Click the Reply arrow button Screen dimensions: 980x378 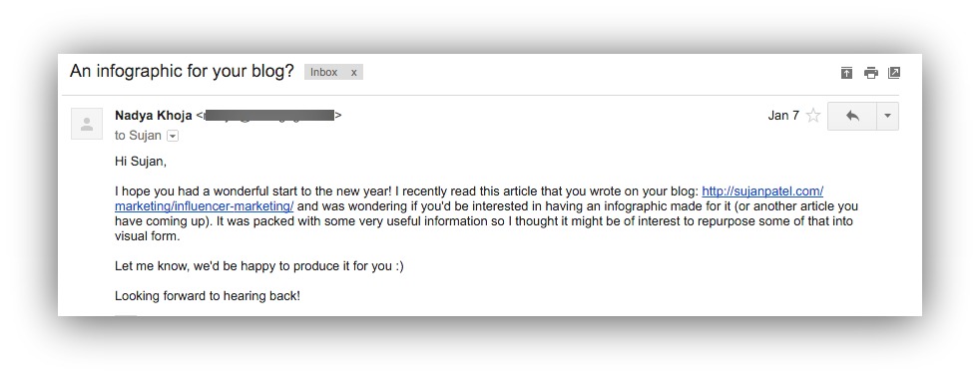pyautogui.click(x=852, y=117)
